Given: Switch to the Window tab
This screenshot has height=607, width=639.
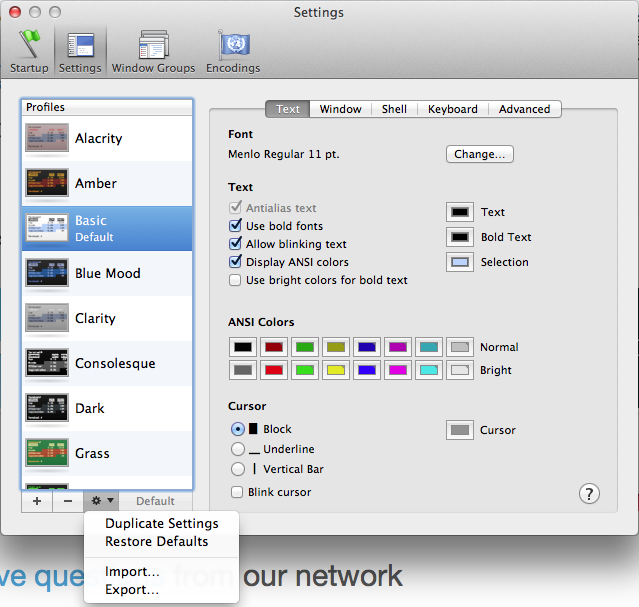Looking at the screenshot, I should coord(341,109).
